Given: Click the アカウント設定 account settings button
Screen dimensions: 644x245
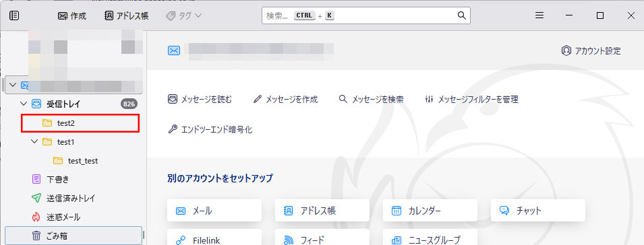Looking at the screenshot, I should [591, 50].
